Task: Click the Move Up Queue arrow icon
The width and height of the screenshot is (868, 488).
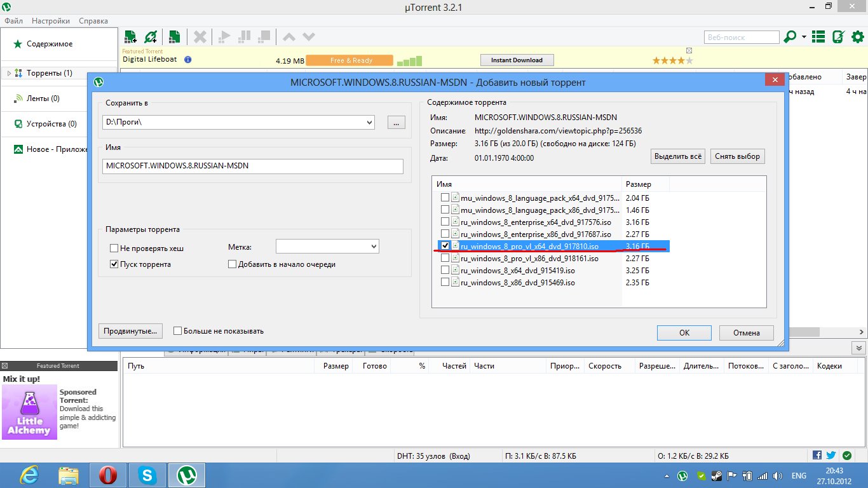Action: [289, 37]
